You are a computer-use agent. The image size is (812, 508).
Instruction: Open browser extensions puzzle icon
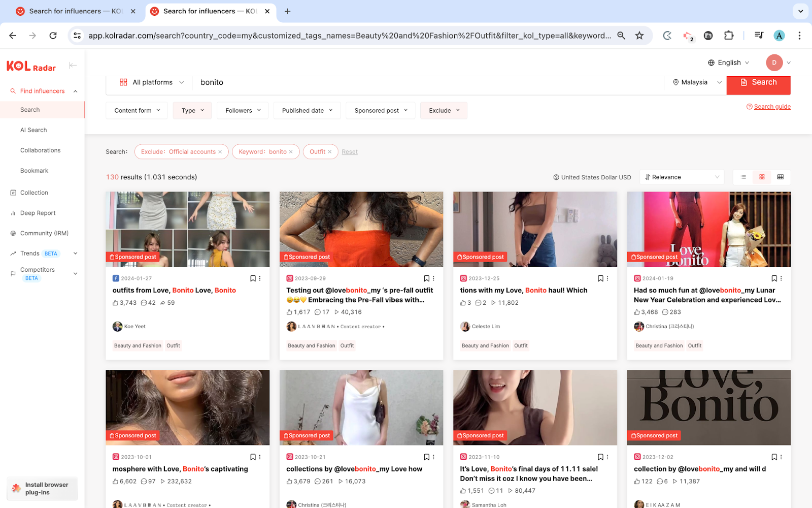[x=729, y=36]
